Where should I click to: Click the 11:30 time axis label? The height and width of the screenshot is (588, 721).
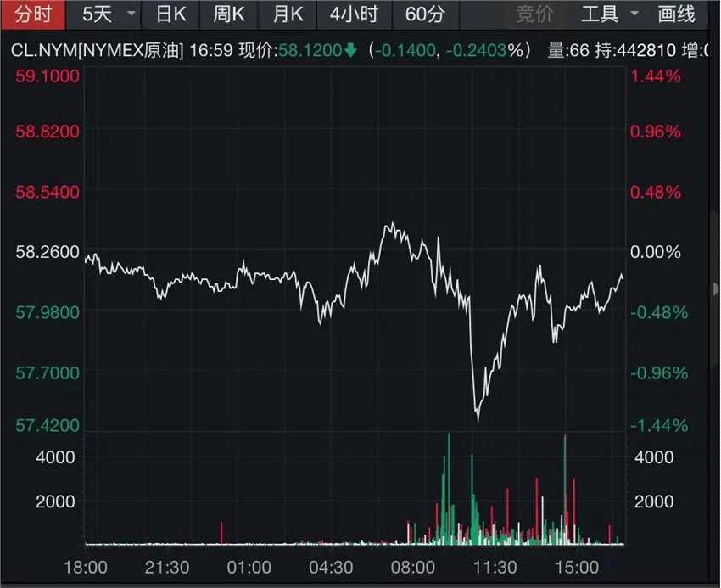(x=495, y=568)
